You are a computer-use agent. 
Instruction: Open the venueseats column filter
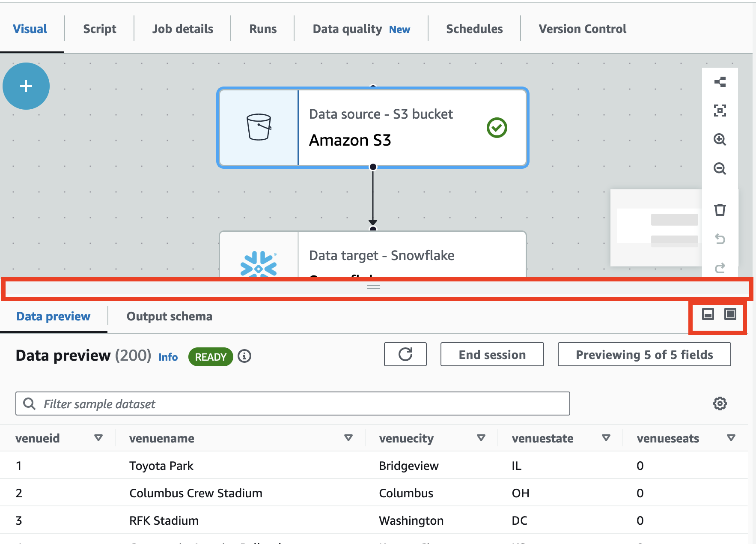click(x=730, y=438)
